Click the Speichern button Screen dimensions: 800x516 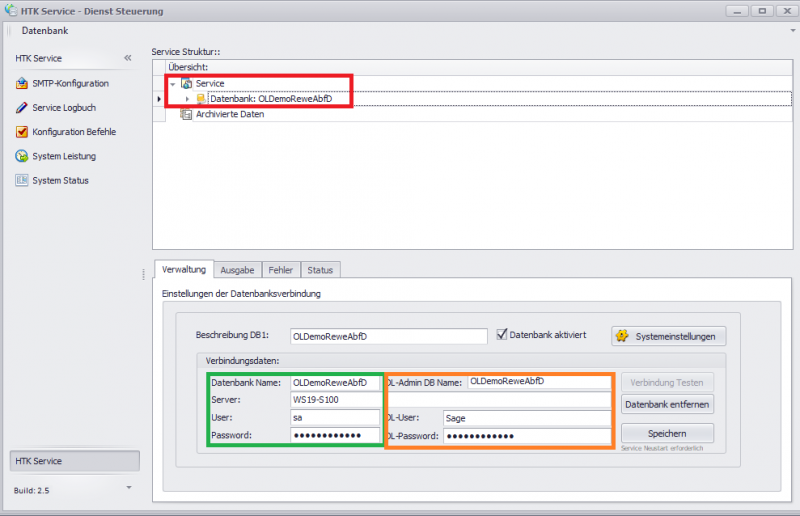click(x=667, y=433)
